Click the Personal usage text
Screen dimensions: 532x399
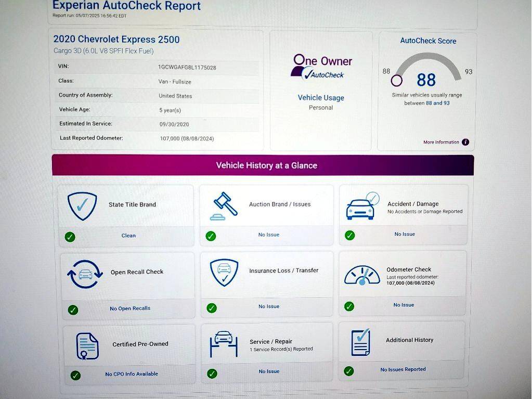(321, 108)
